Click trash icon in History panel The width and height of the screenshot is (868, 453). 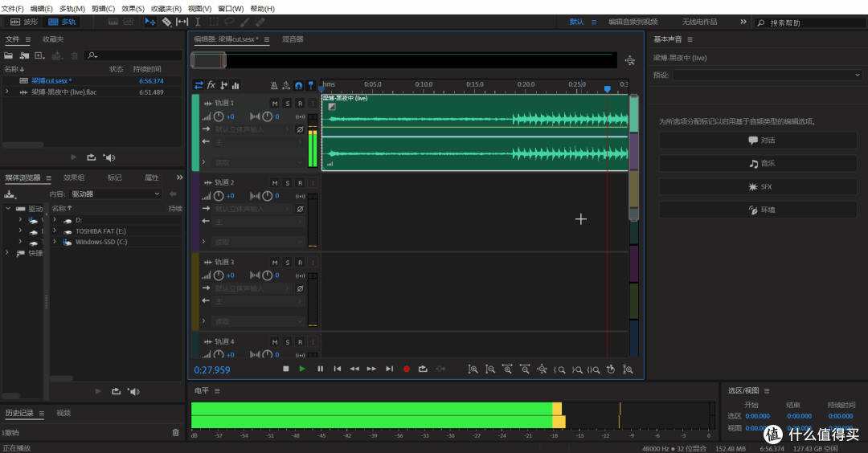[175, 433]
